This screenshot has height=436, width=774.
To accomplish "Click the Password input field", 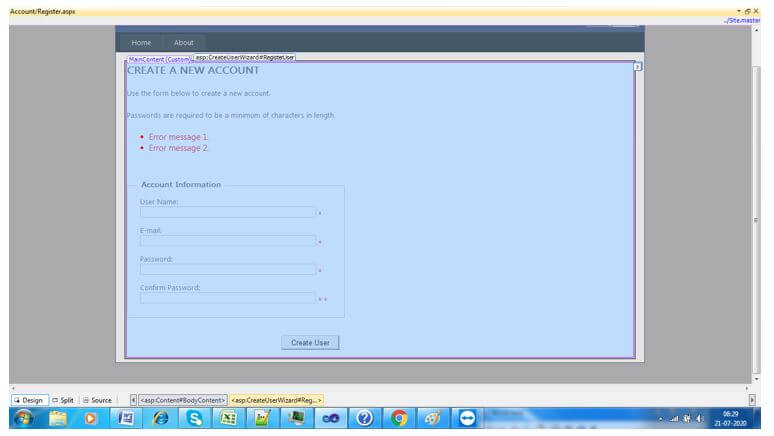I will (227, 270).
